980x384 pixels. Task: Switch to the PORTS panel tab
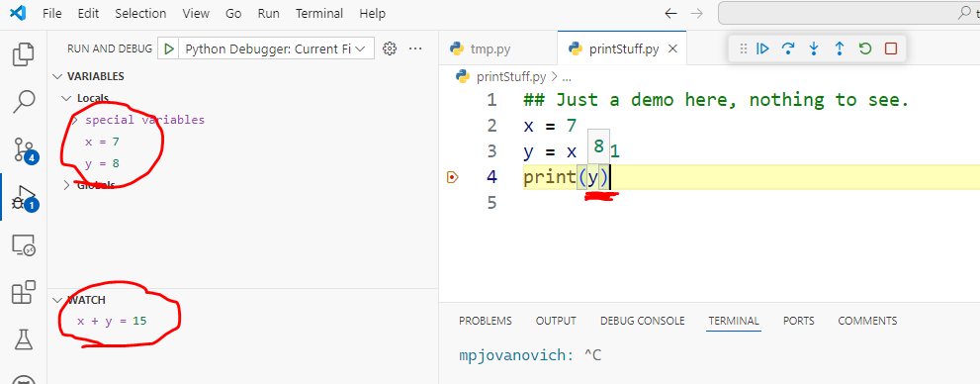(799, 321)
